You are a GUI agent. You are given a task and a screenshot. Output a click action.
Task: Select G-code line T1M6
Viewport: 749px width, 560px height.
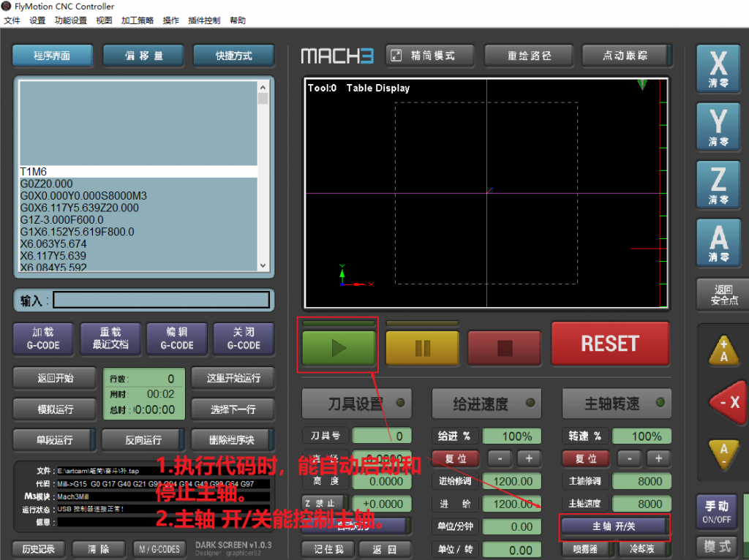138,171
